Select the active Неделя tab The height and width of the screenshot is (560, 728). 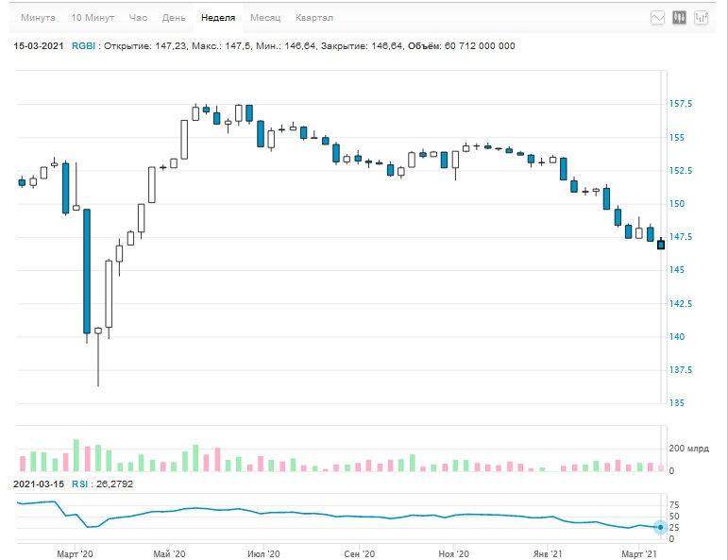coord(218,18)
